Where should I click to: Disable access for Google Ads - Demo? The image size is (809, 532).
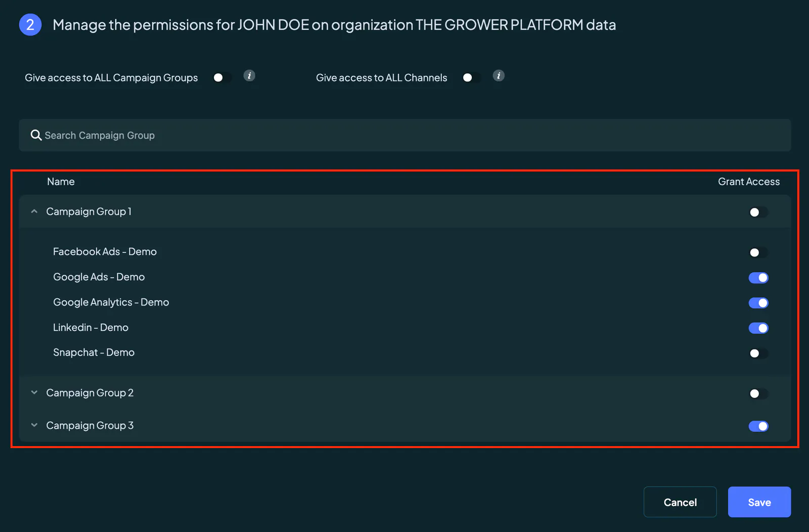coord(758,278)
